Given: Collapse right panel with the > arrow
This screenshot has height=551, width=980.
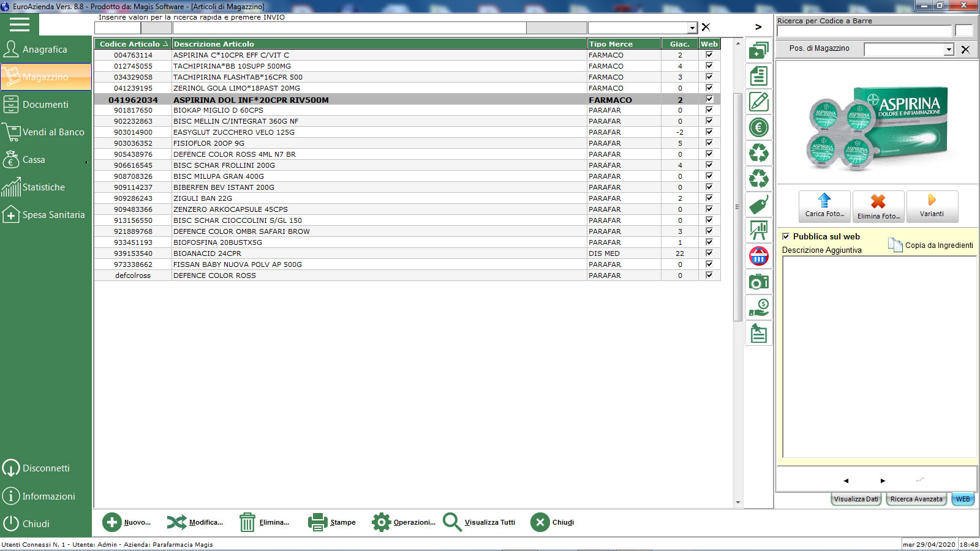Looking at the screenshot, I should click(758, 27).
